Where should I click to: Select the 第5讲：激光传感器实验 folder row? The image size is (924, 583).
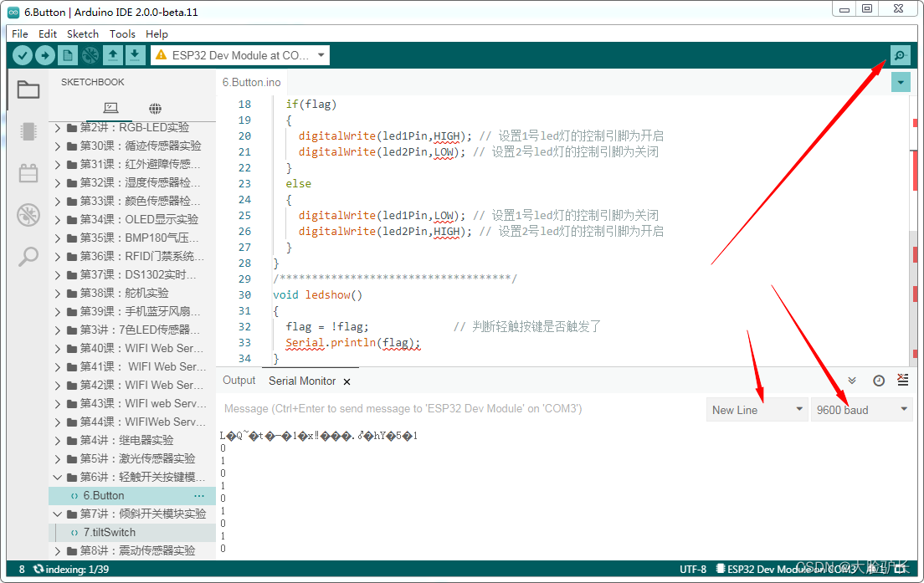(132, 458)
